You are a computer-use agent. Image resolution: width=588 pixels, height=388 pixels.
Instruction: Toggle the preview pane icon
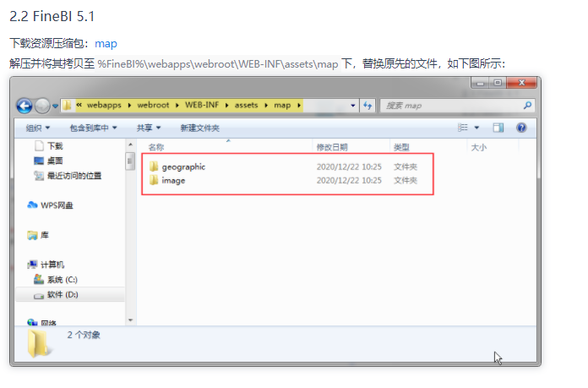pyautogui.click(x=498, y=128)
